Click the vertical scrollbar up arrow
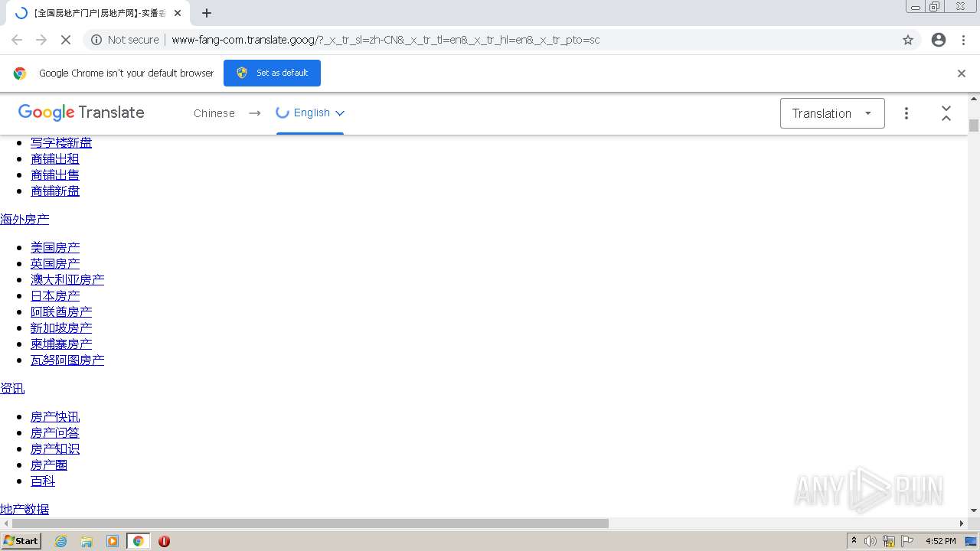This screenshot has height=551, width=980. pos(974,99)
